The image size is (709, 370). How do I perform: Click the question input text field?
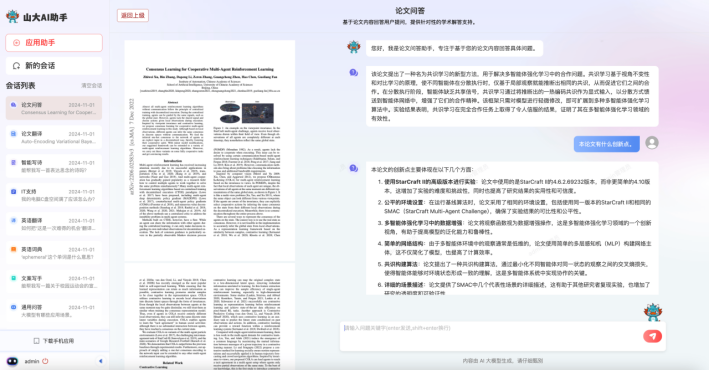pyautogui.click(x=491, y=336)
